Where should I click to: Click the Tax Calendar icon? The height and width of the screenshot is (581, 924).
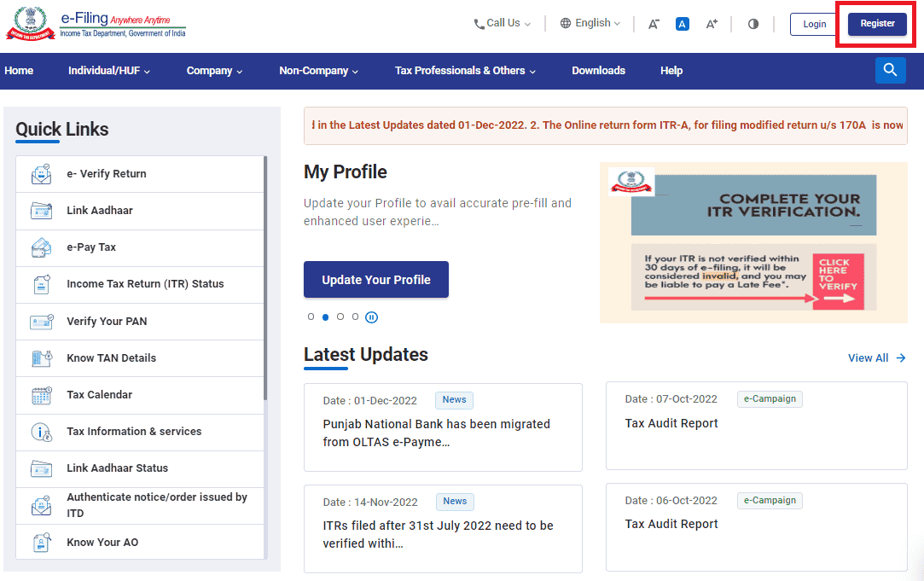pos(41,395)
